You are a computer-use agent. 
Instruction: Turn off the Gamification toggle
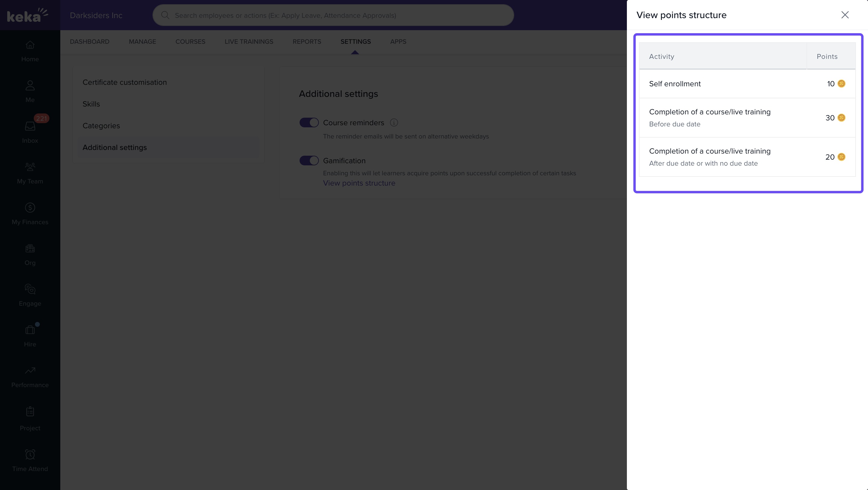click(x=309, y=160)
